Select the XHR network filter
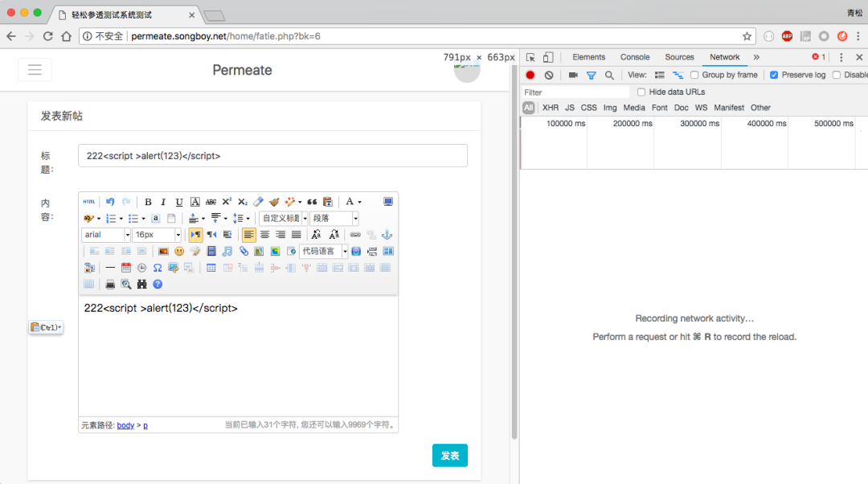868x484 pixels. click(x=551, y=108)
